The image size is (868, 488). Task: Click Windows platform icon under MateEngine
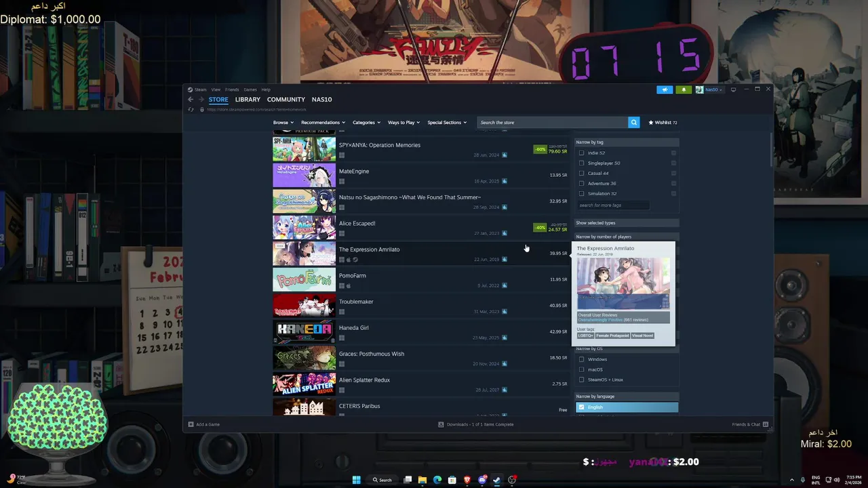342,182
